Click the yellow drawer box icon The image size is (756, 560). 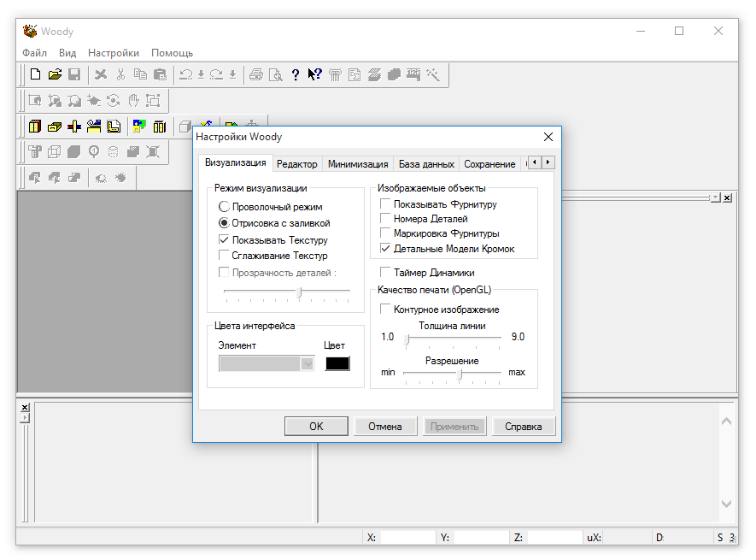pos(55,127)
